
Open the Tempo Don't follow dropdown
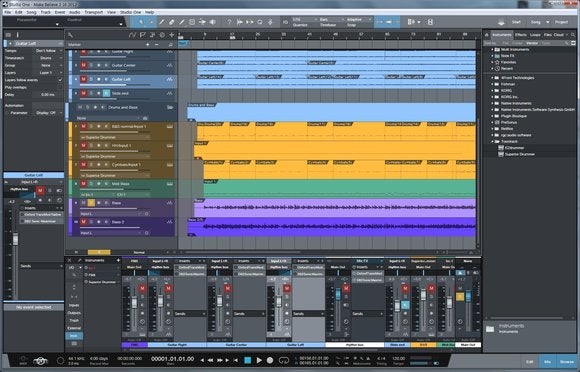click(48, 51)
